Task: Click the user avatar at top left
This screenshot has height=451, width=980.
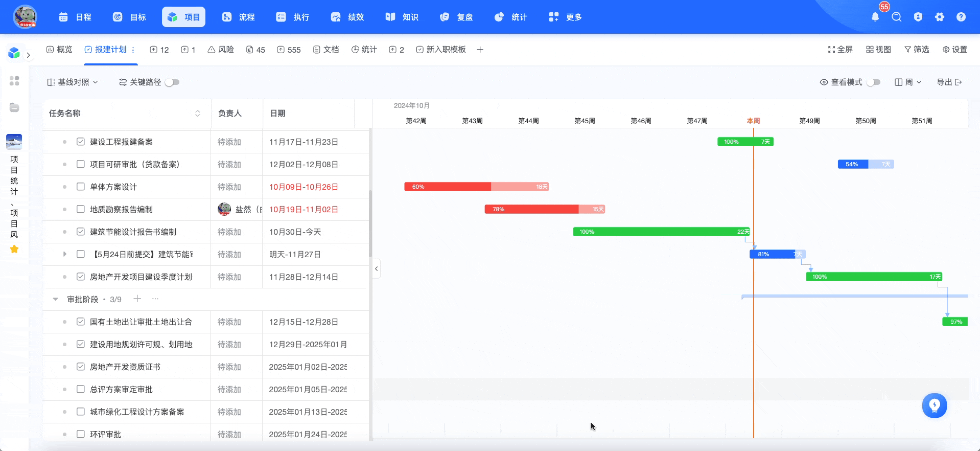Action: pos(25,17)
